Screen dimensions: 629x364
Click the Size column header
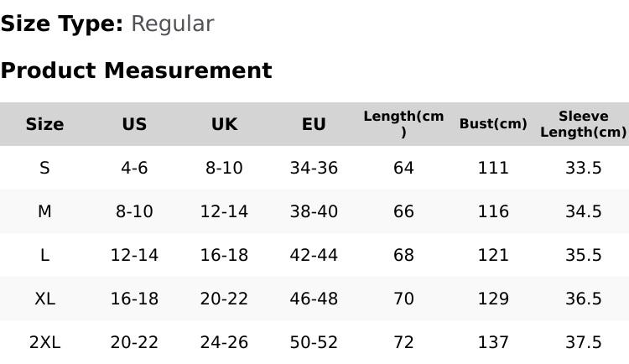[44, 124]
